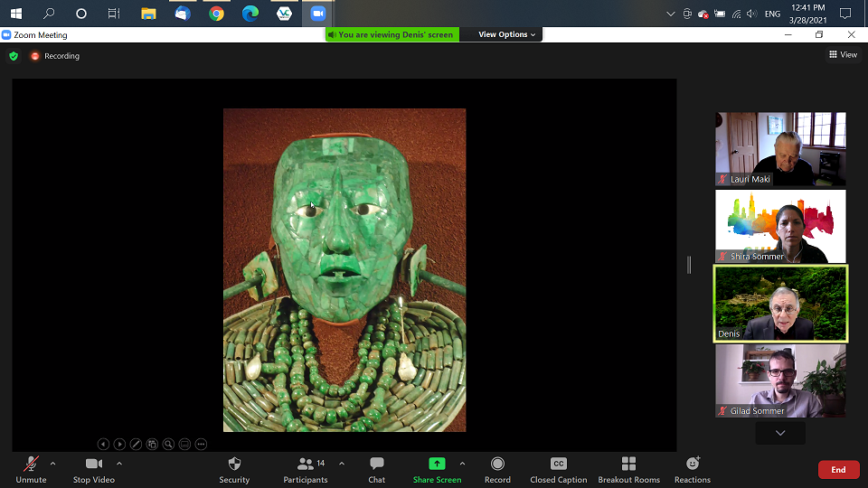Select Shira Sommer's video thumbnail
Viewport: 868px width, 488px height.
(780, 226)
